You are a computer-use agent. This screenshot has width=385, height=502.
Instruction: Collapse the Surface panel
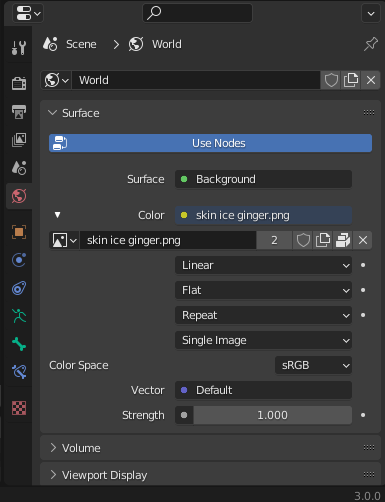[x=53, y=113]
